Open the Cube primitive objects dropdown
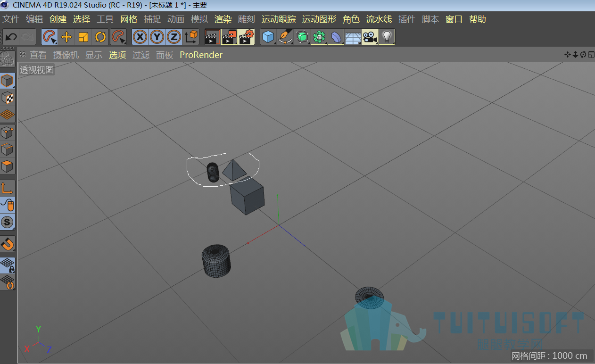 pos(268,37)
